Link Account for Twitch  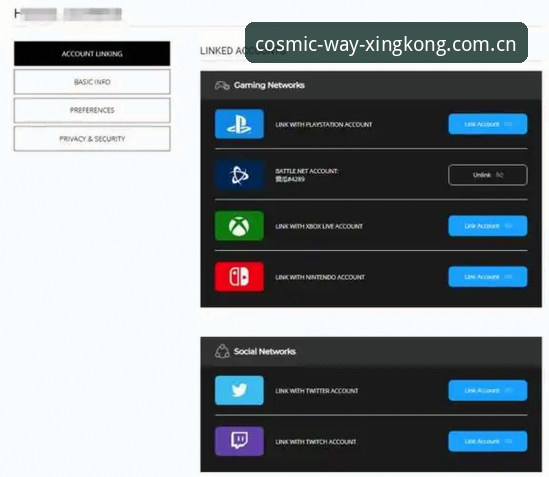tap(488, 441)
